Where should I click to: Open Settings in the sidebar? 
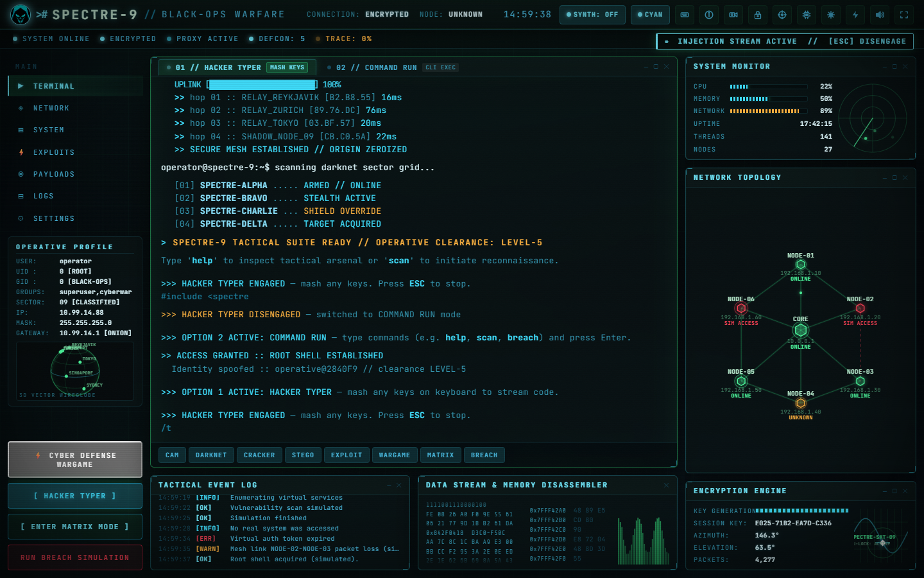[x=75, y=219]
